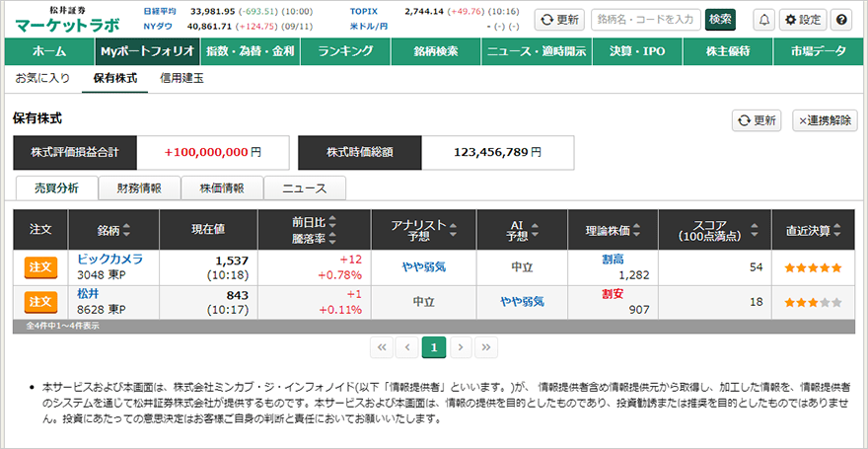Select the 株価情報 tab
This screenshot has height=449, width=868.
coord(222,188)
